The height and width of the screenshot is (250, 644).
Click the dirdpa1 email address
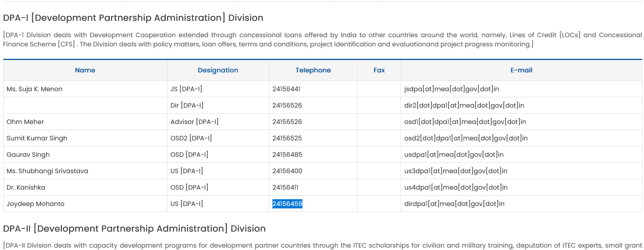click(454, 204)
